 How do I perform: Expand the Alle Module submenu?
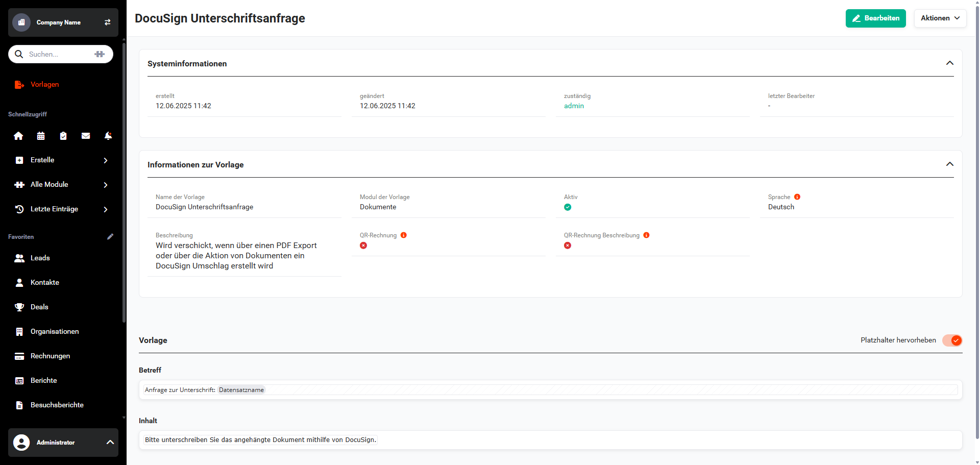pos(63,185)
